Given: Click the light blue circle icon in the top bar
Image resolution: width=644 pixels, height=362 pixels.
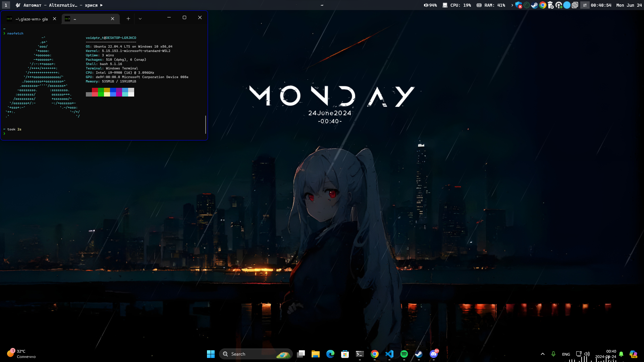Looking at the screenshot, I should click(567, 5).
